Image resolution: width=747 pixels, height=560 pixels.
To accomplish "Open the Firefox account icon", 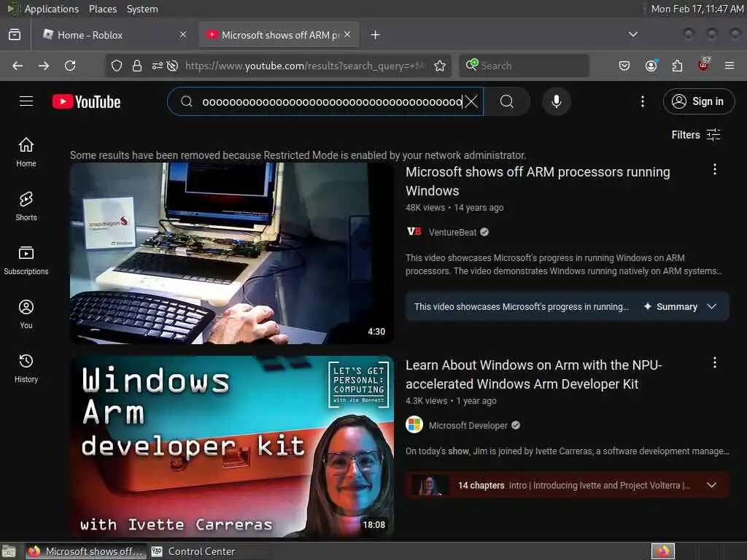I will point(651,66).
